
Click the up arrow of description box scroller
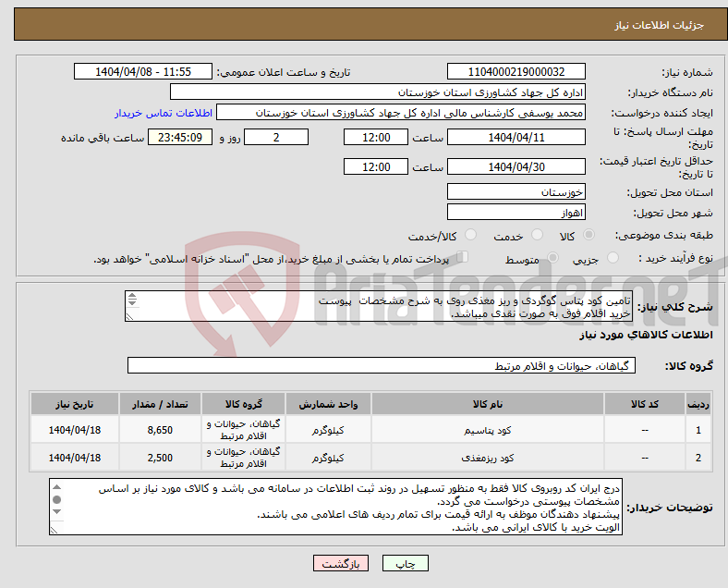click(132, 296)
